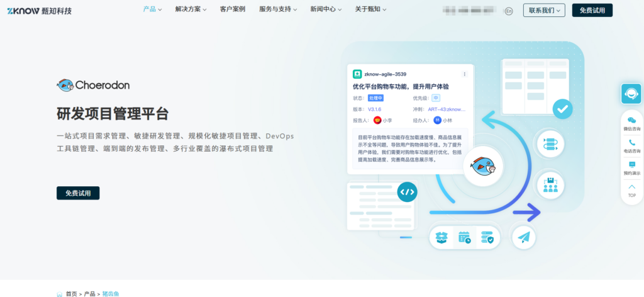Click the three-dot menu on the issue card
Screen dimensions: 644x297
pyautogui.click(x=465, y=74)
